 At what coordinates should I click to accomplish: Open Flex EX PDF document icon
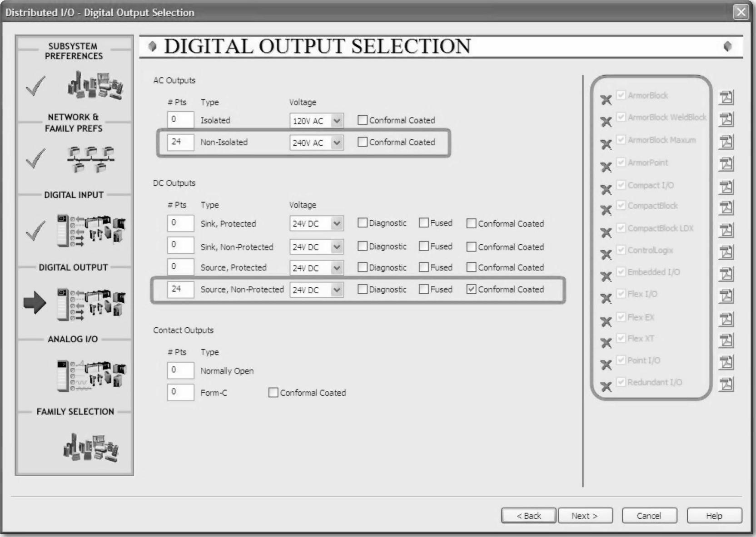point(726,319)
